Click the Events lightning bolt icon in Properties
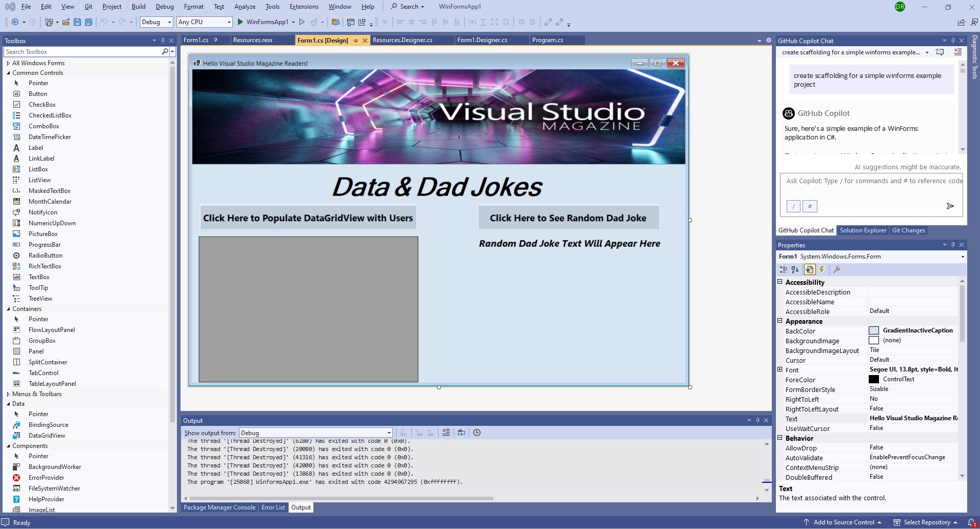 tap(822, 269)
